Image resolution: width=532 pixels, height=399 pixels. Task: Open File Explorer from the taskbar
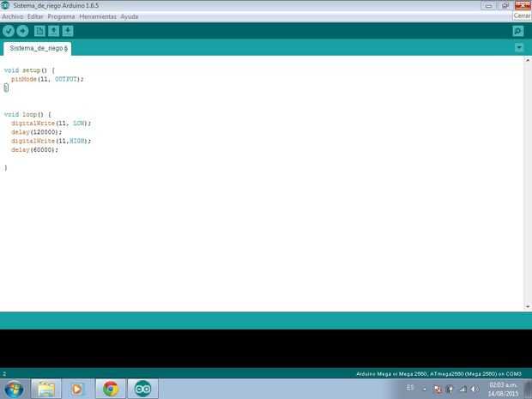point(45,389)
